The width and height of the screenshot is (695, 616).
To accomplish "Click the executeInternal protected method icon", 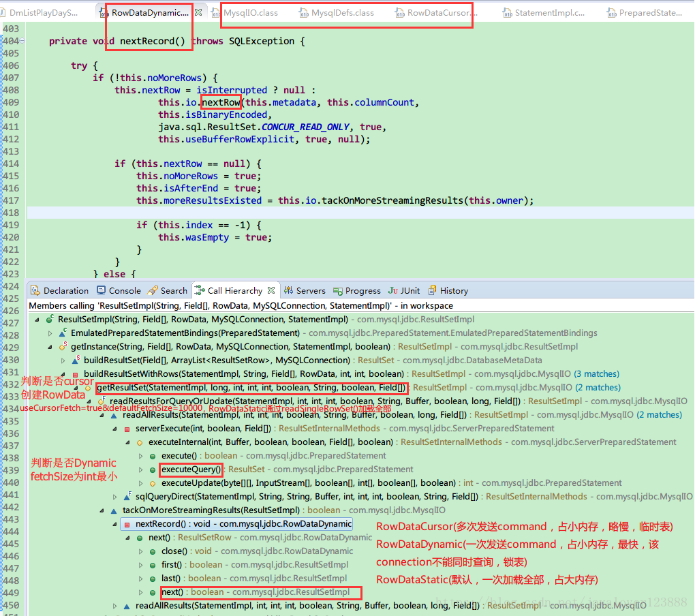I will click(x=140, y=443).
